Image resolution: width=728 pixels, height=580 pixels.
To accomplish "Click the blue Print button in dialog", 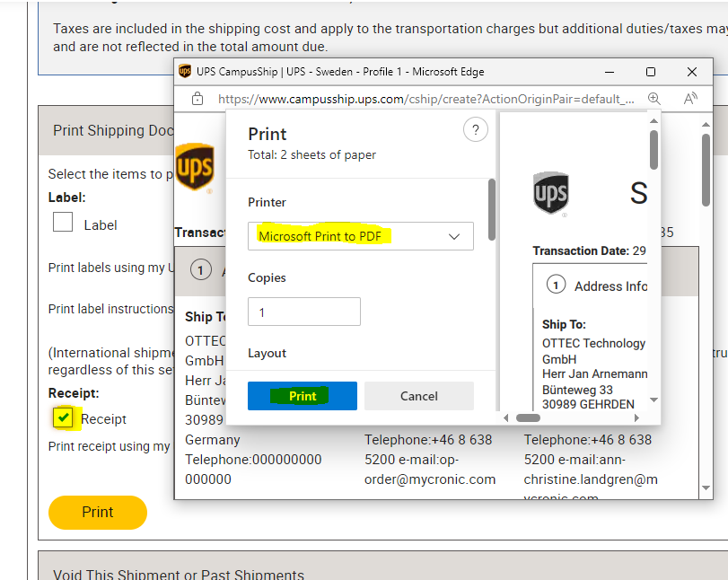I will [x=303, y=396].
